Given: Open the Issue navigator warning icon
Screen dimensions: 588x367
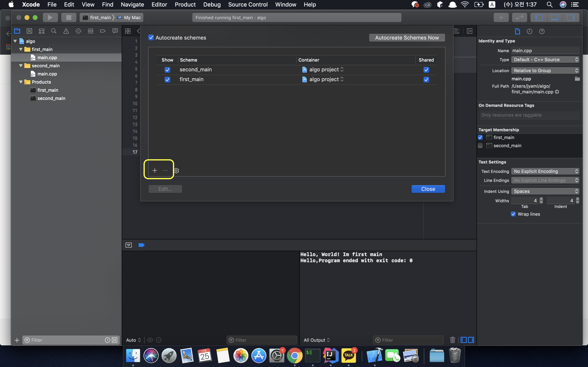Looking at the screenshot, I should click(66, 31).
